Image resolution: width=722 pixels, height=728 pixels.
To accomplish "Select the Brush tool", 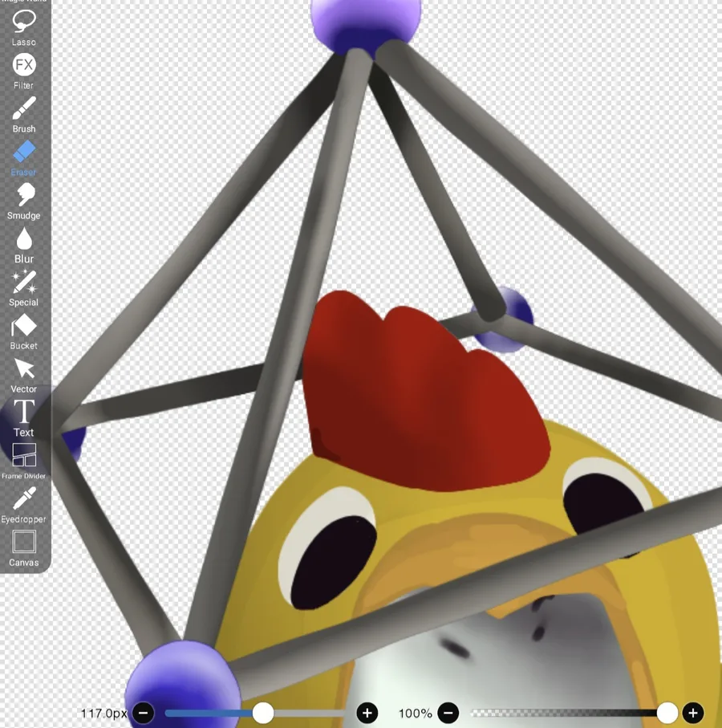I will [23, 115].
